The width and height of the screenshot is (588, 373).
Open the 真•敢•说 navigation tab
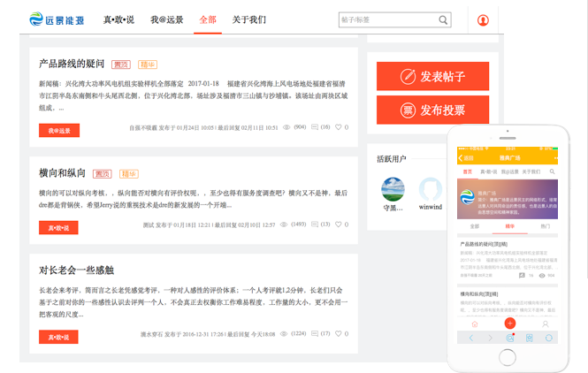(x=118, y=19)
